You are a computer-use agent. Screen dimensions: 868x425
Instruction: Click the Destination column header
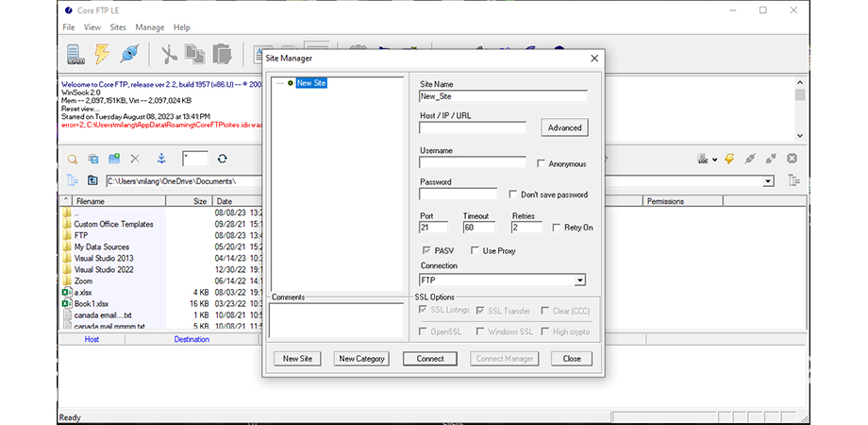(x=192, y=339)
